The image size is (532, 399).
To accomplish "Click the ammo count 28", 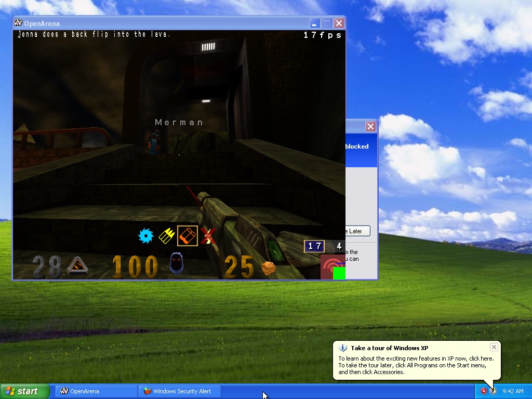I will coord(47,267).
